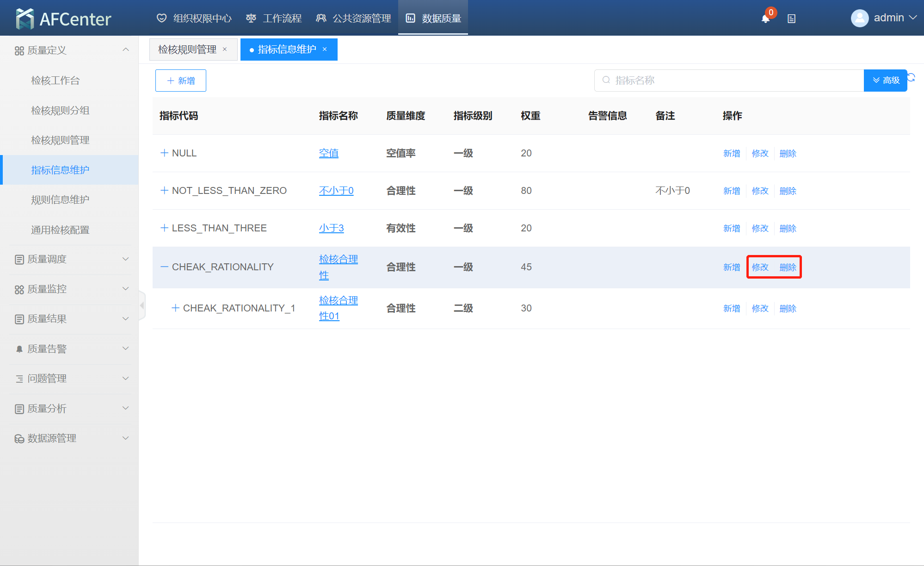Click the refresh icon beside 高级
The image size is (924, 566).
912,77
